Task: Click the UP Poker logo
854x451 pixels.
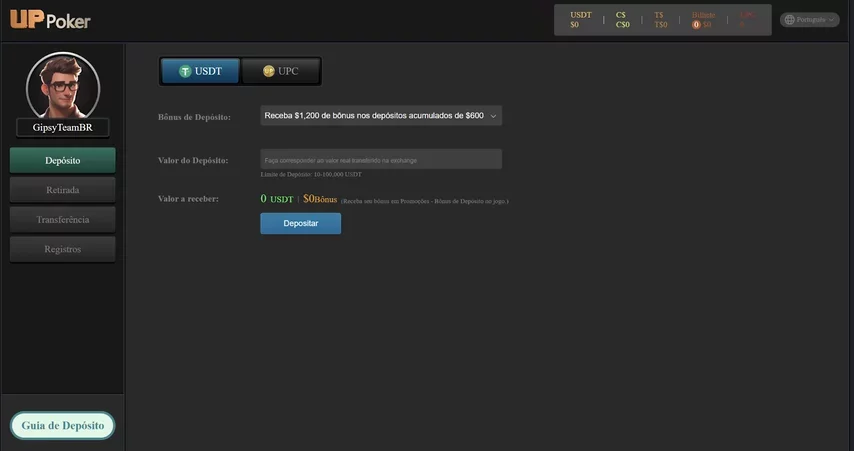Action: pos(50,20)
